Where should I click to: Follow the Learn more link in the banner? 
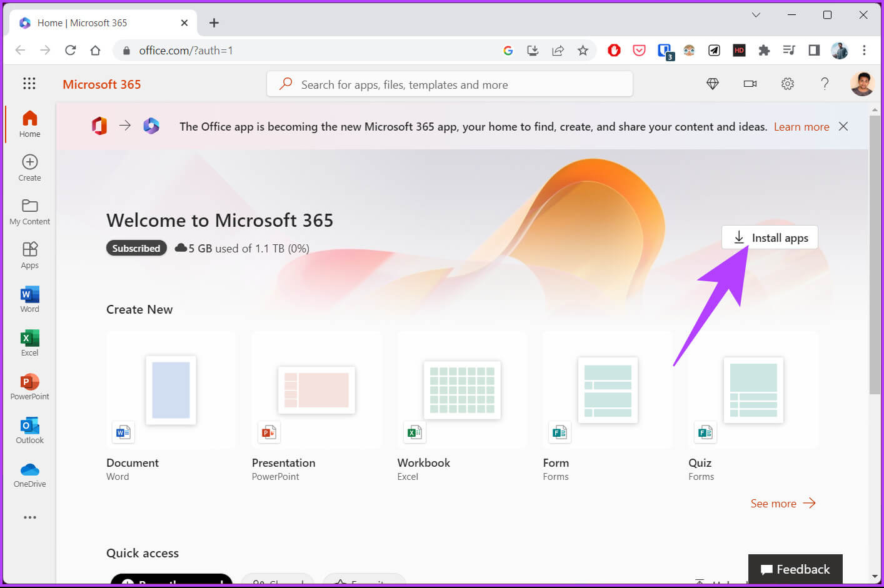[x=801, y=127]
